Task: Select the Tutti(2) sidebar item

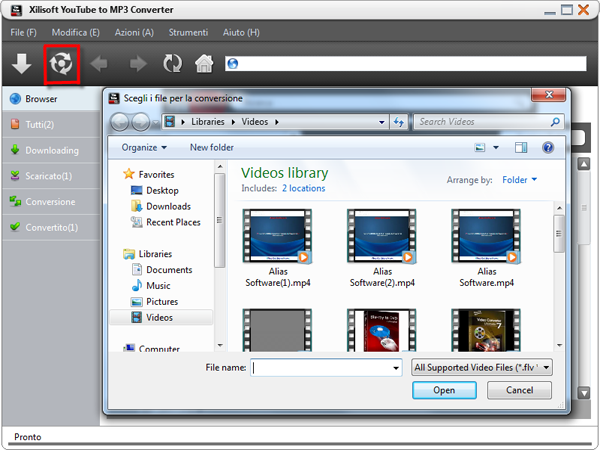Action: click(x=51, y=124)
